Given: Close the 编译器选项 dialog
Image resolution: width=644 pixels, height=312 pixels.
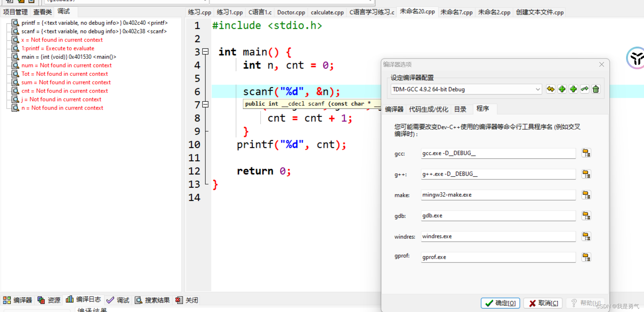Looking at the screenshot, I should 602,64.
